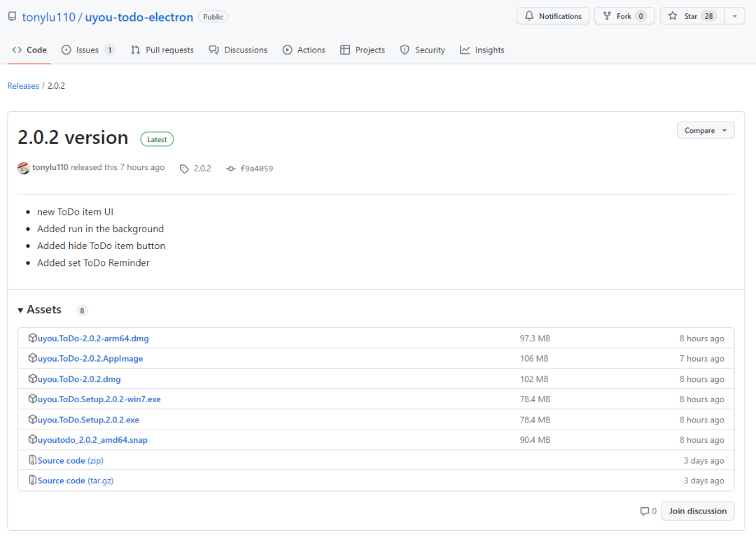Click 'Added set ToDo Reminder' bullet text

pos(94,263)
